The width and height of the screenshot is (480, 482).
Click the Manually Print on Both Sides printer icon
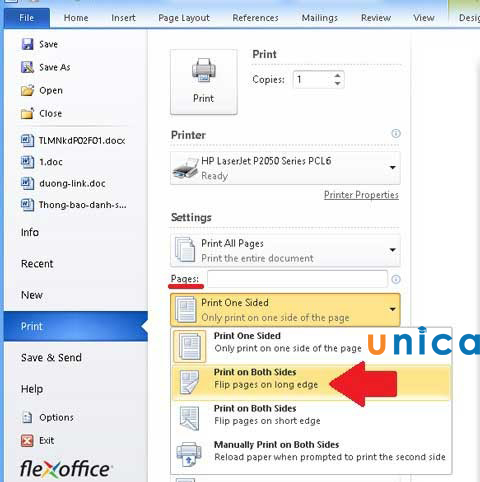coord(189,454)
